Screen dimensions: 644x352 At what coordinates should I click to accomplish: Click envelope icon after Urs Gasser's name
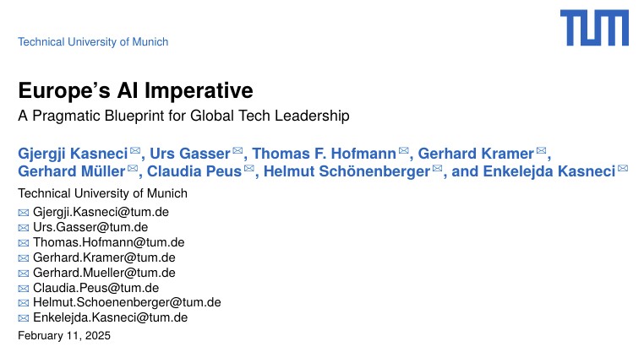[x=237, y=150]
